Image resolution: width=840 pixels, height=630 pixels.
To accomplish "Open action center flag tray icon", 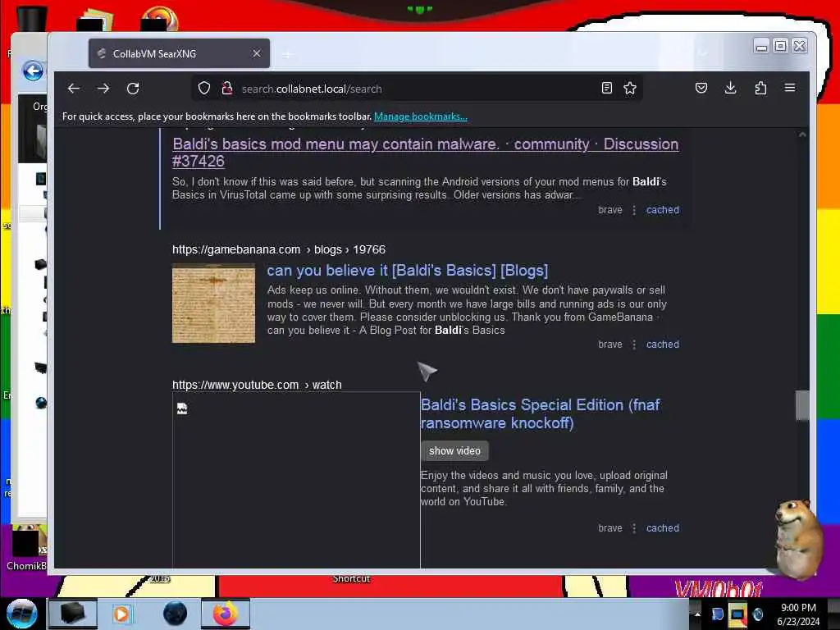I will click(x=717, y=614).
